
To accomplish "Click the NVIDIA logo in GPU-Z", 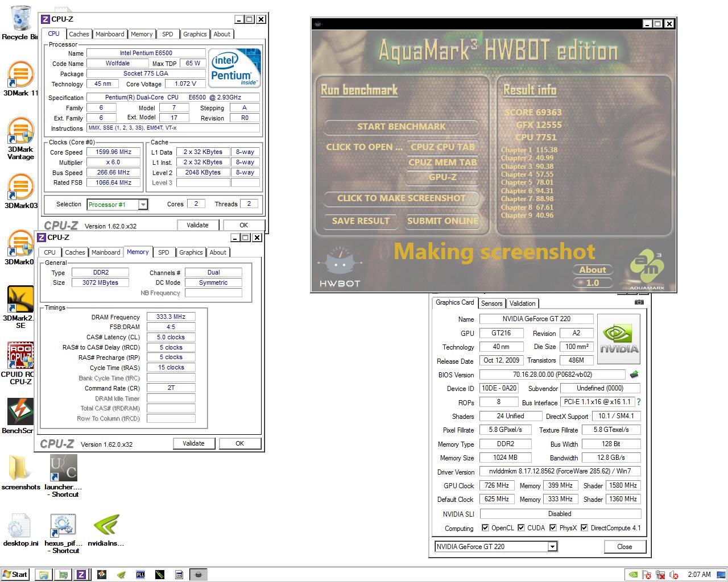I will tap(619, 339).
